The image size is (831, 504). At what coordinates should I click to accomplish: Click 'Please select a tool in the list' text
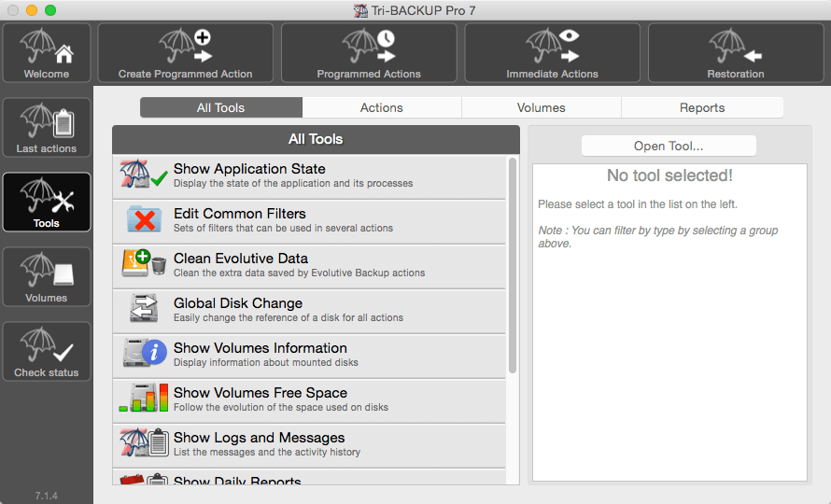click(x=638, y=204)
